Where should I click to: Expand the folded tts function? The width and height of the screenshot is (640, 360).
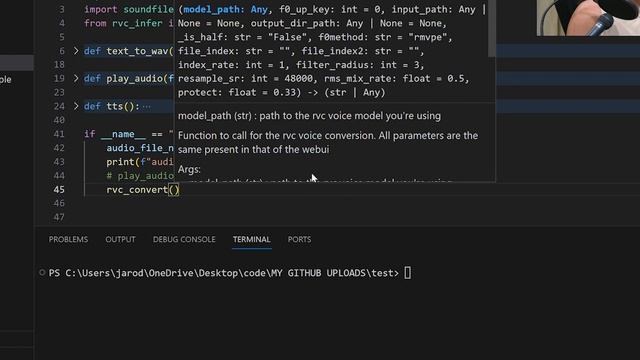click(x=76, y=106)
